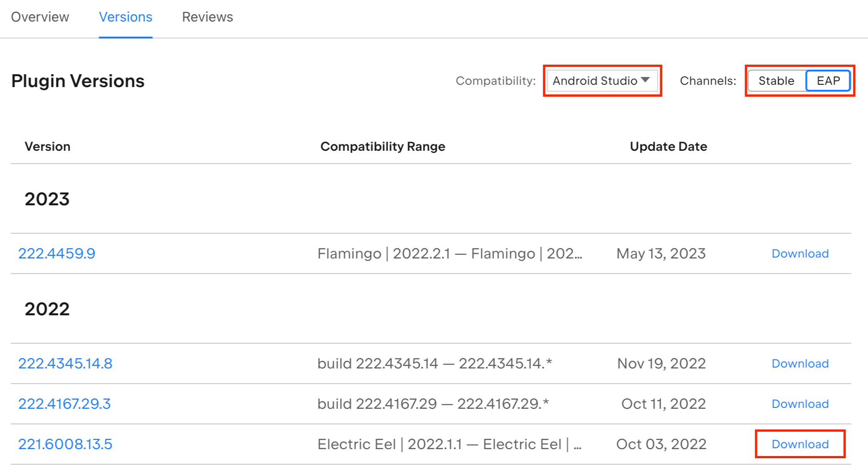Select the EAP channel toggle
The width and height of the screenshot is (868, 467).
[x=828, y=81]
